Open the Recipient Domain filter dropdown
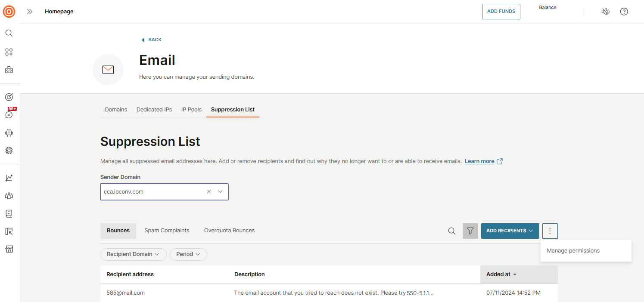The height and width of the screenshot is (302, 644). (133, 254)
